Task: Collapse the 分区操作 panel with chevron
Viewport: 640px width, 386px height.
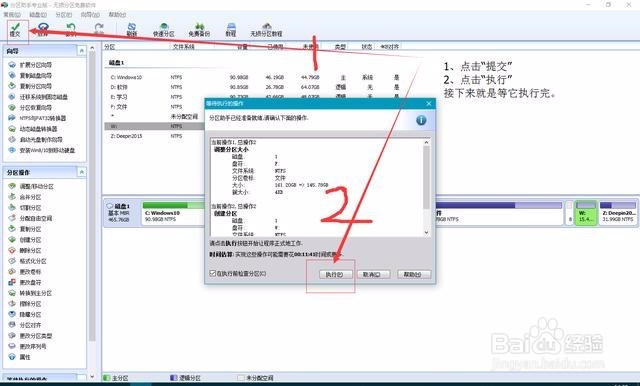Action: (x=82, y=172)
